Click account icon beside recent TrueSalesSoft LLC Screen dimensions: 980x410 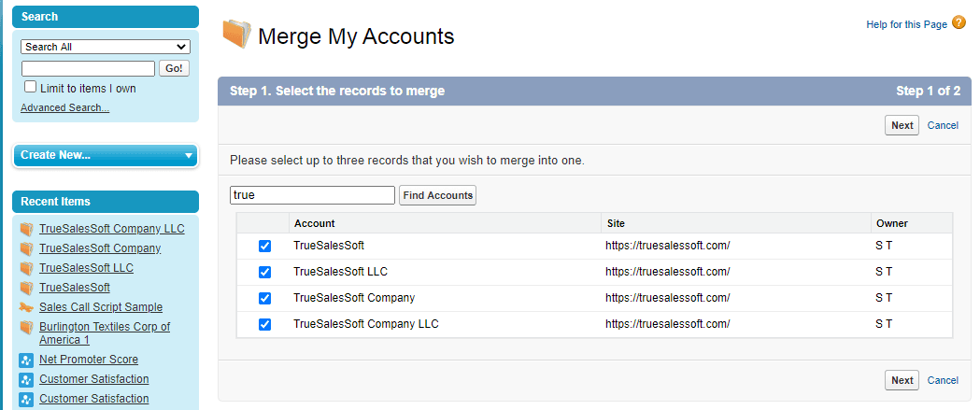click(x=25, y=268)
